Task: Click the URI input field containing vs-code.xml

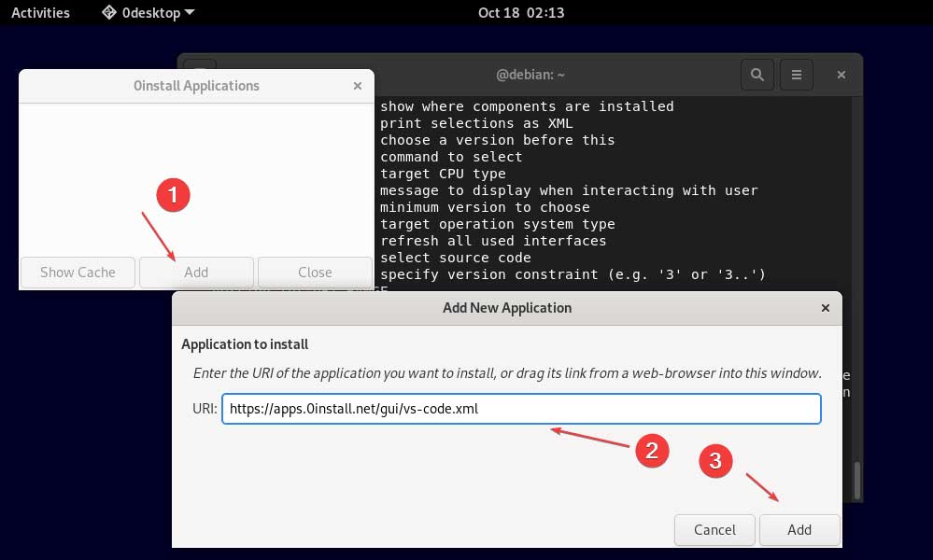Action: pos(521,408)
